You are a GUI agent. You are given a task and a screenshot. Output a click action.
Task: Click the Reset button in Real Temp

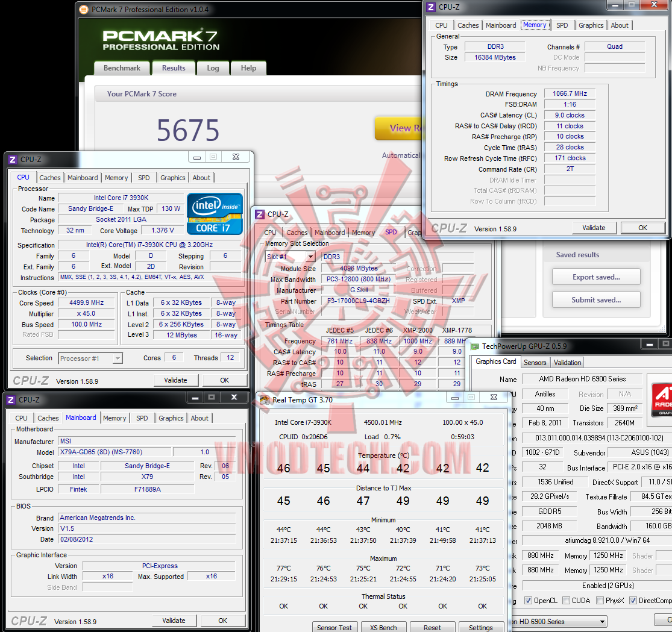[432, 627]
